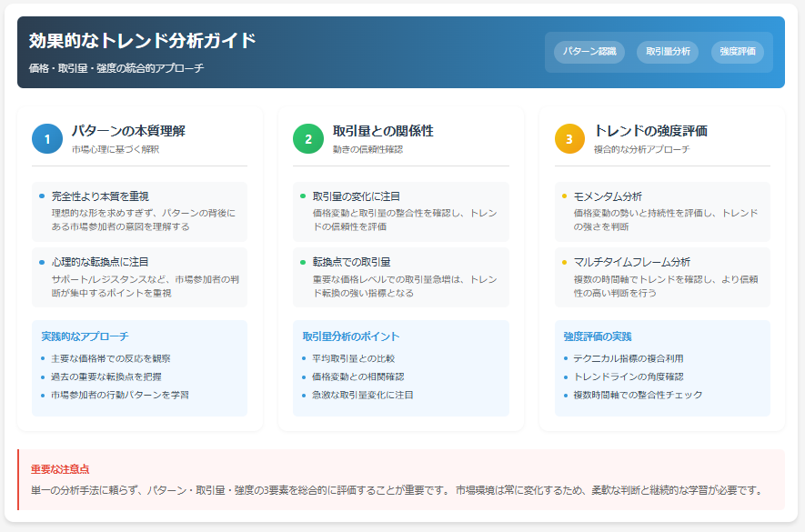Select the title 効果的なトレンド分析ガイド
This screenshot has width=805, height=532.
tap(142, 41)
